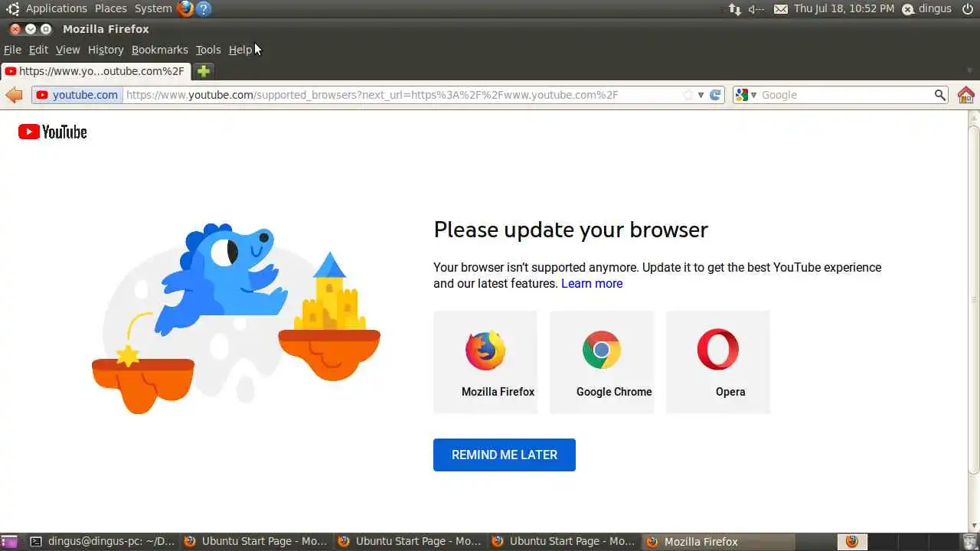Click the Google Chrome label text

[614, 392]
